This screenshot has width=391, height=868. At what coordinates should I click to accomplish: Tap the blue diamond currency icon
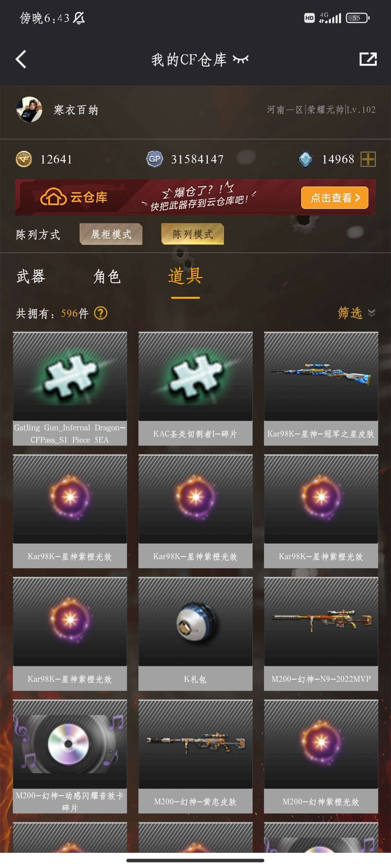[305, 159]
